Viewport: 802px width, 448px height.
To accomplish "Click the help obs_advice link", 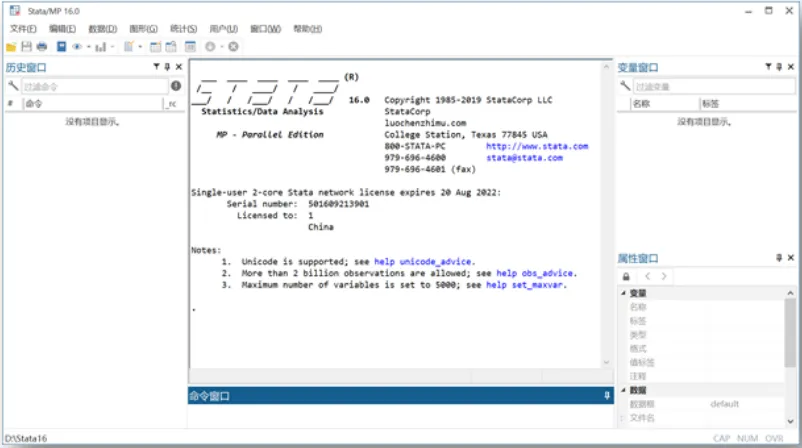I will coord(534,273).
